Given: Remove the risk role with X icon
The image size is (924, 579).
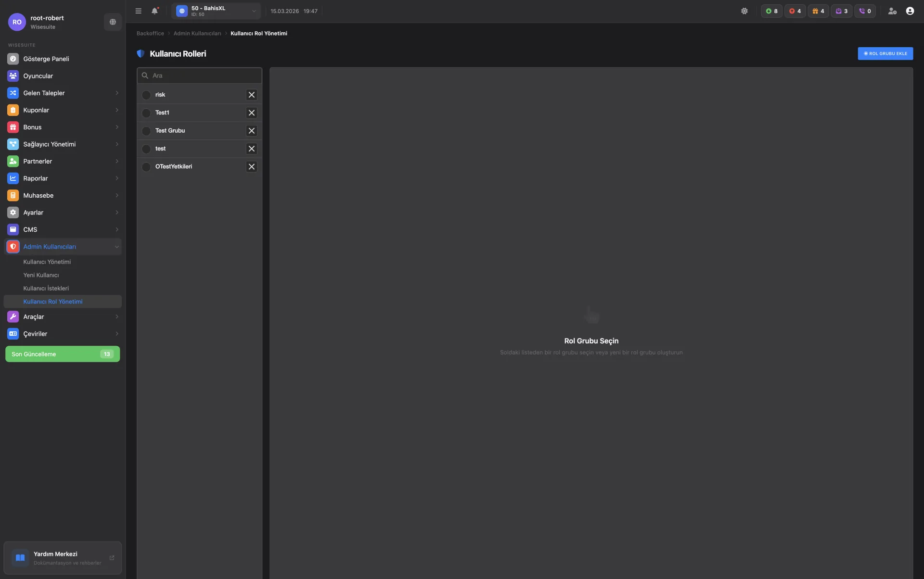Looking at the screenshot, I should 251,95.
